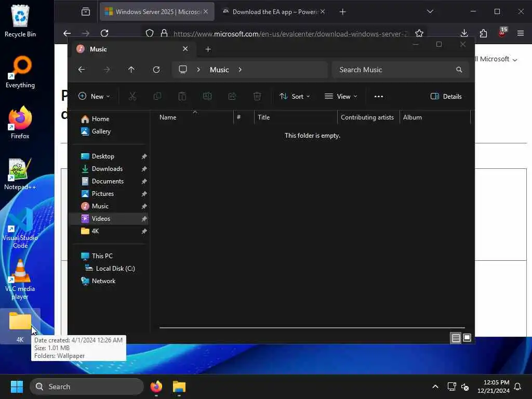Image resolution: width=532 pixels, height=399 pixels.
Task: Click uBlock extension icon with badge
Action: tap(502, 33)
